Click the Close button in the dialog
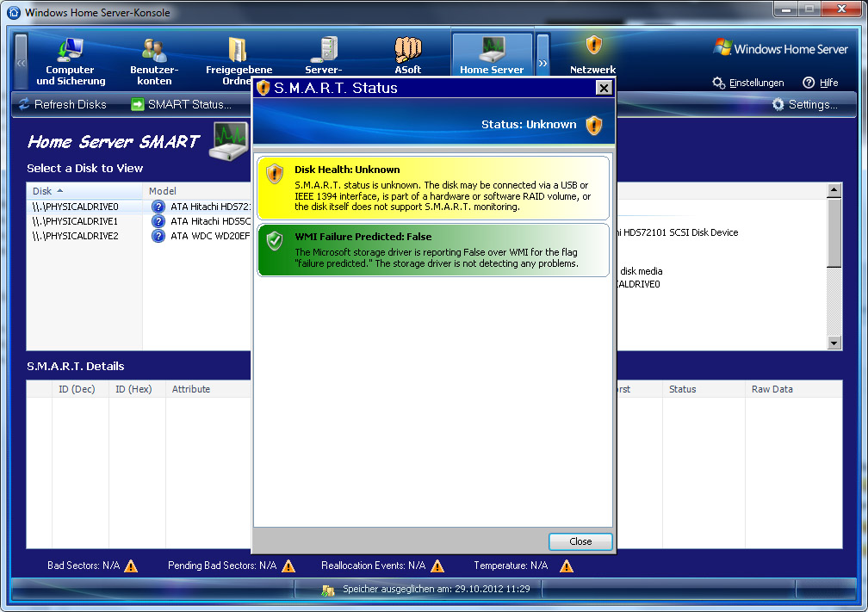This screenshot has height=612, width=868. pos(580,541)
